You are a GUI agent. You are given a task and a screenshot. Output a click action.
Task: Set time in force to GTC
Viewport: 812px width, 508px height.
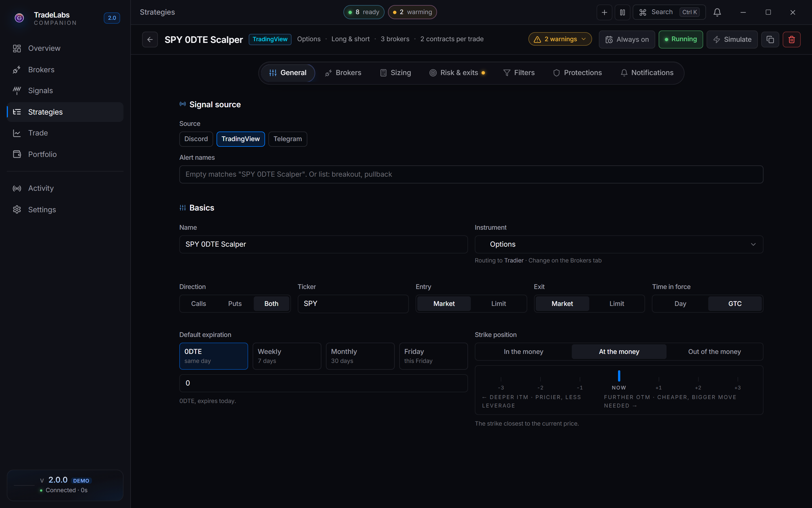click(735, 304)
